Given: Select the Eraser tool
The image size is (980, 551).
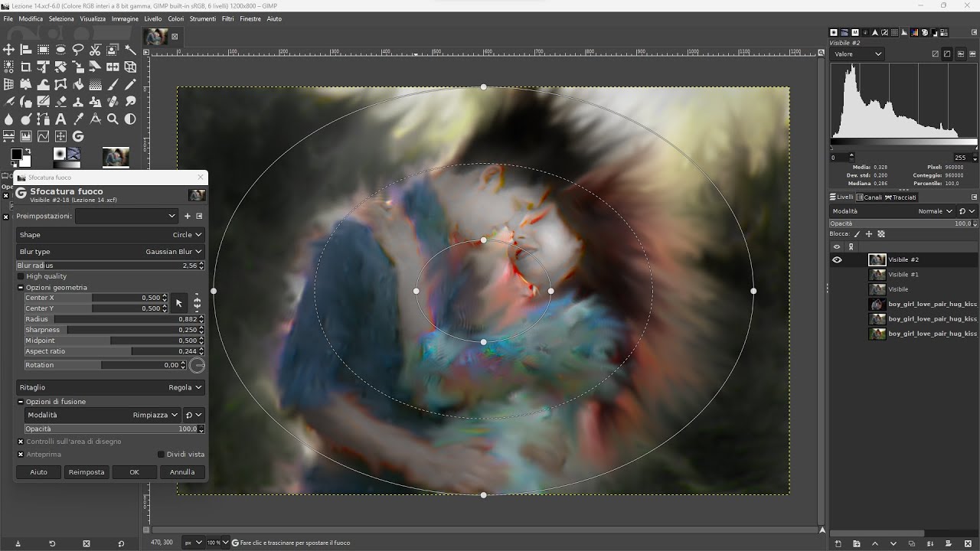Looking at the screenshot, I should pyautogui.click(x=60, y=102).
